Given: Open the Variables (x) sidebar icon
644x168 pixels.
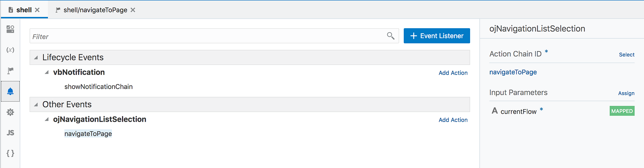Looking at the screenshot, I should 10,50.
